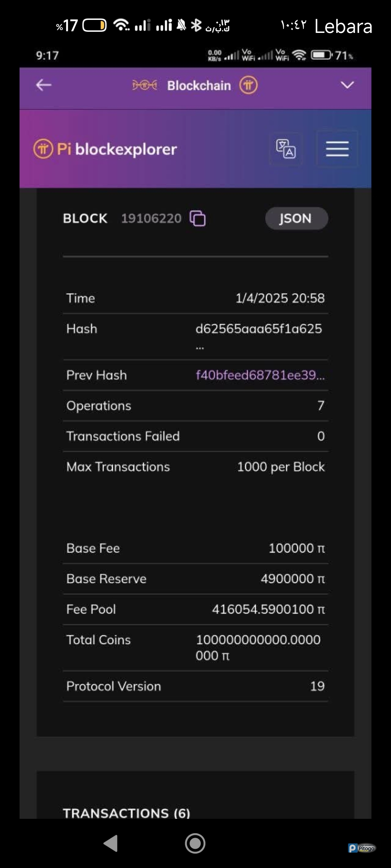The width and height of the screenshot is (391, 868).
Task: Click the JSON button
Action: [297, 218]
